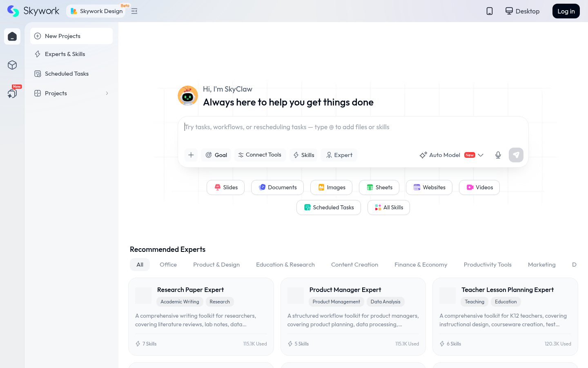Focus the task prompt input field
Viewport: 588px width, 368px height.
coord(353,127)
